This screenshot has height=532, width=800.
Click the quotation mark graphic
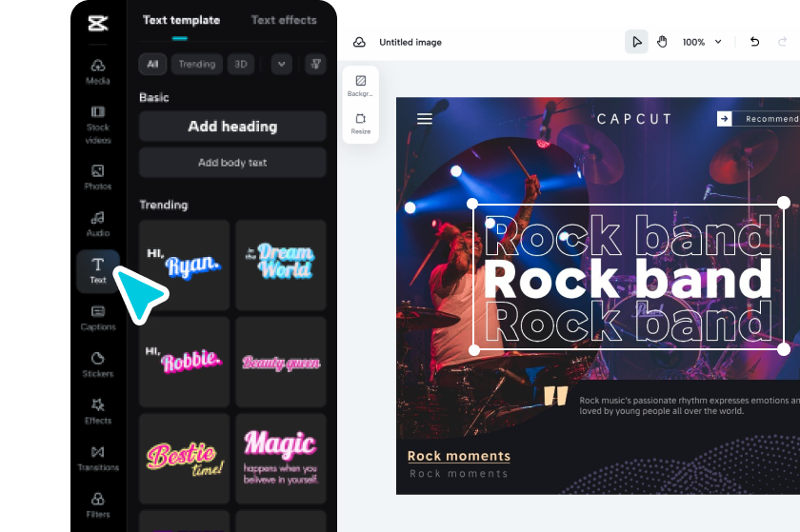pyautogui.click(x=555, y=396)
